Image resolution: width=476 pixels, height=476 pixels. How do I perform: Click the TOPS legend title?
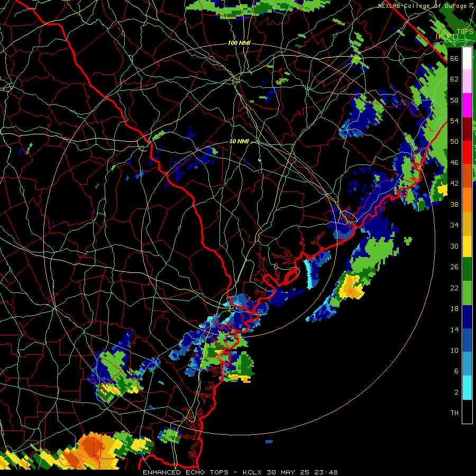(465, 32)
